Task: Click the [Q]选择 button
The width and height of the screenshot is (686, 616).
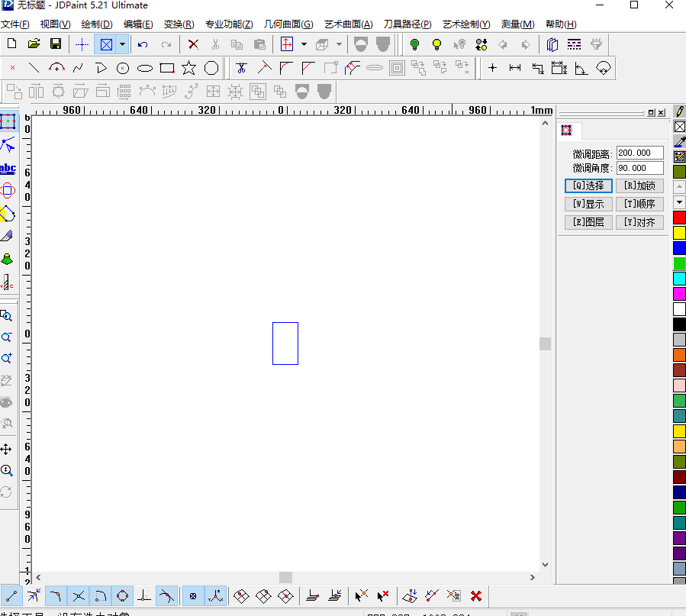Action: 588,186
